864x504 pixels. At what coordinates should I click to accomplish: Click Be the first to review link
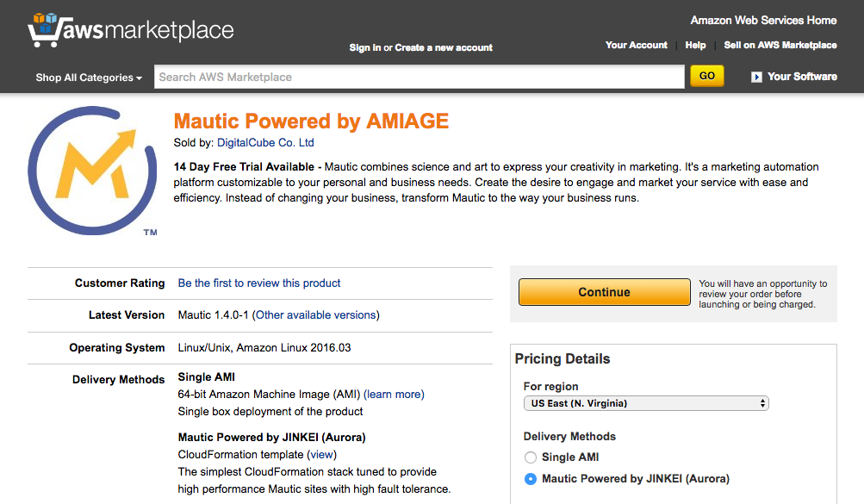tap(259, 283)
